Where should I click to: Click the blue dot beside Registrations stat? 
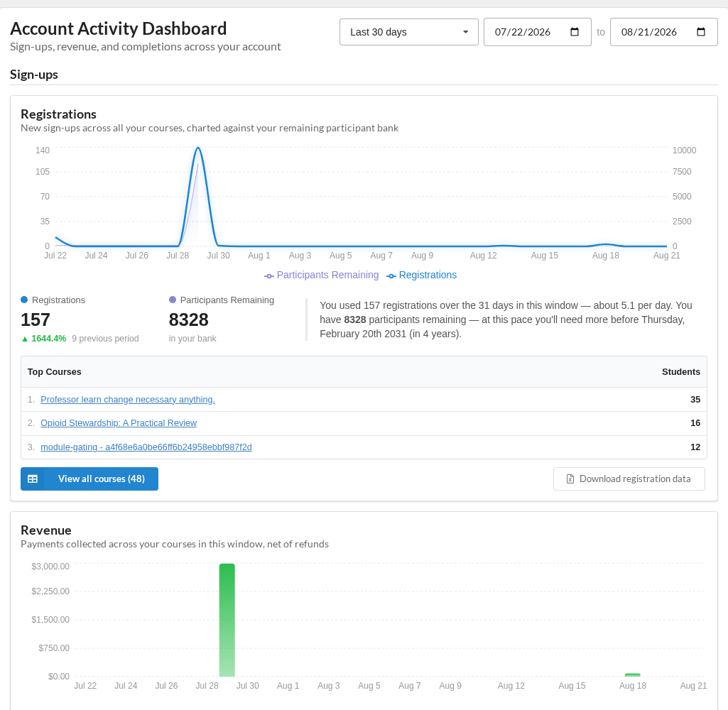(24, 300)
